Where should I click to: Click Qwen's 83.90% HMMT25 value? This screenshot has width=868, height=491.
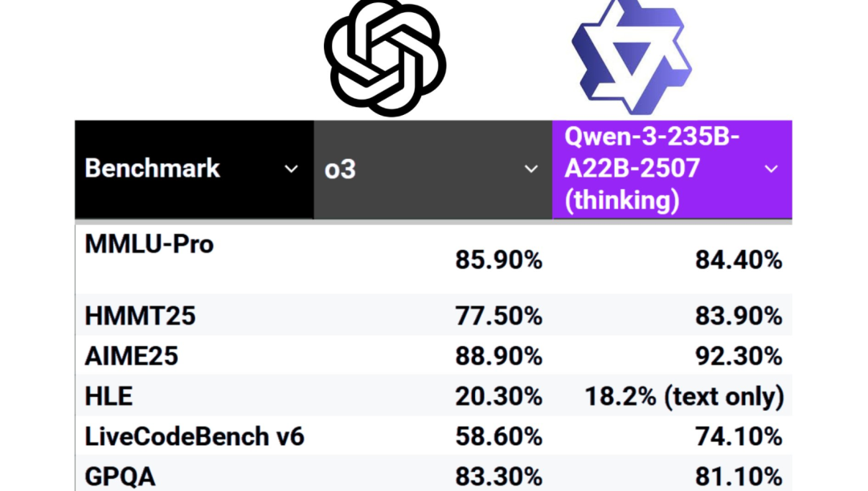click(x=739, y=316)
